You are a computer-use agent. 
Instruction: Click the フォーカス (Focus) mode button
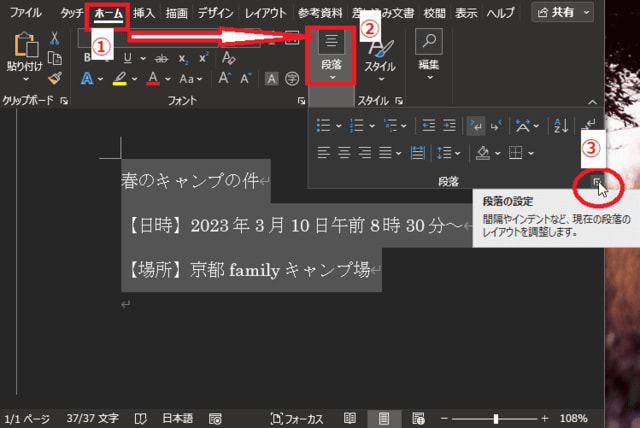tap(296, 417)
